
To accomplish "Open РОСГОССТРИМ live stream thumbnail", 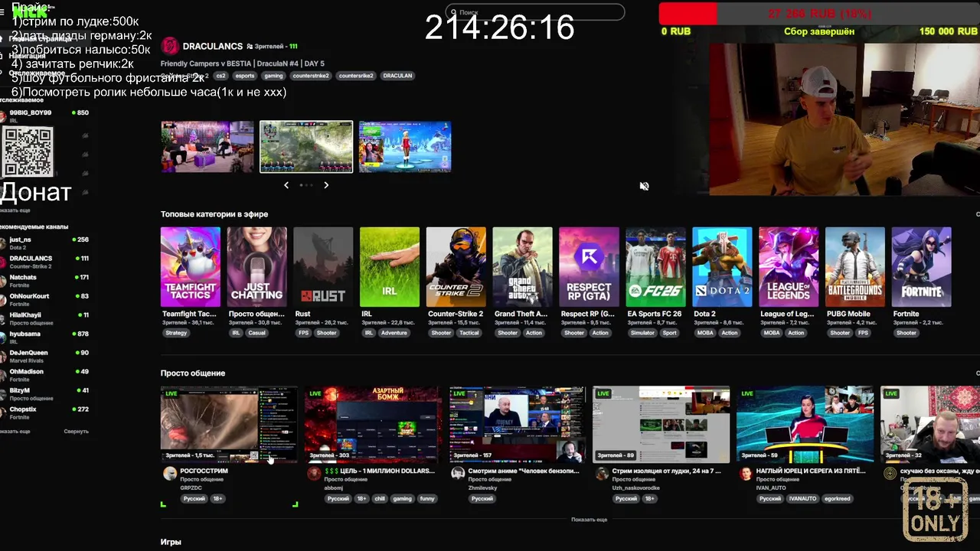I will [229, 425].
